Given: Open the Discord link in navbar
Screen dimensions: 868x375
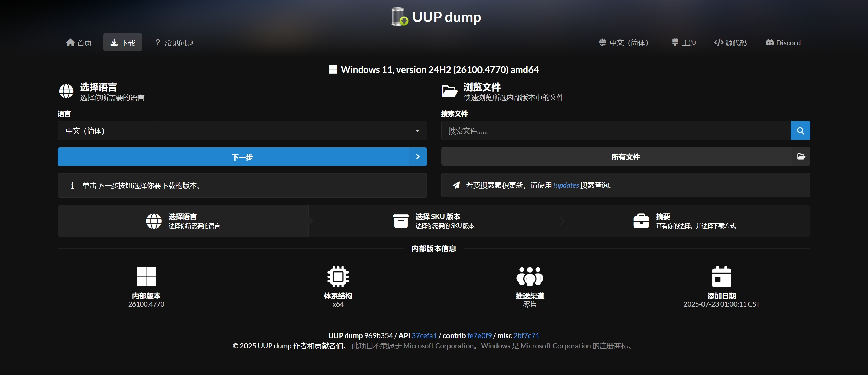Looking at the screenshot, I should pyautogui.click(x=783, y=43).
